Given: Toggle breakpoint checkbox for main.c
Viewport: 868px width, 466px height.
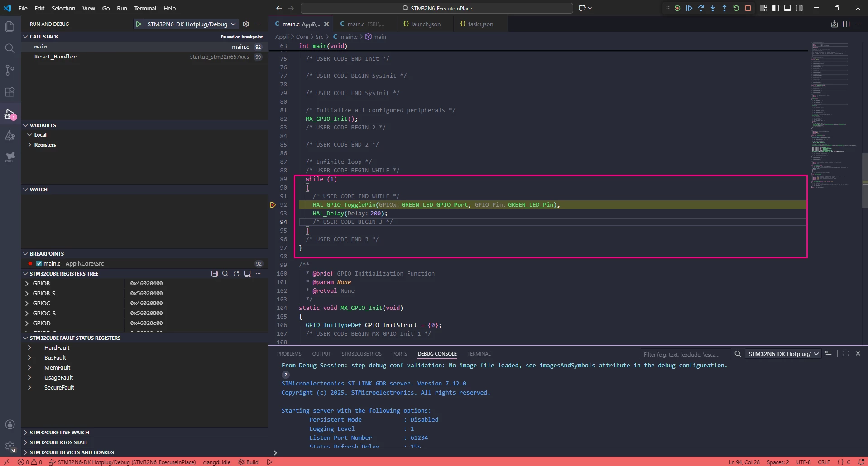Looking at the screenshot, I should (x=39, y=264).
